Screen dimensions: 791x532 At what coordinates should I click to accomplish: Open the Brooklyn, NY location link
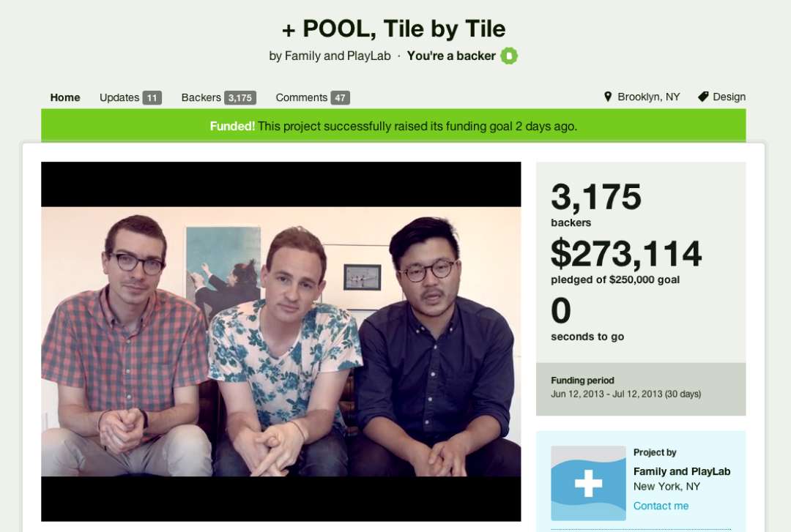click(649, 97)
